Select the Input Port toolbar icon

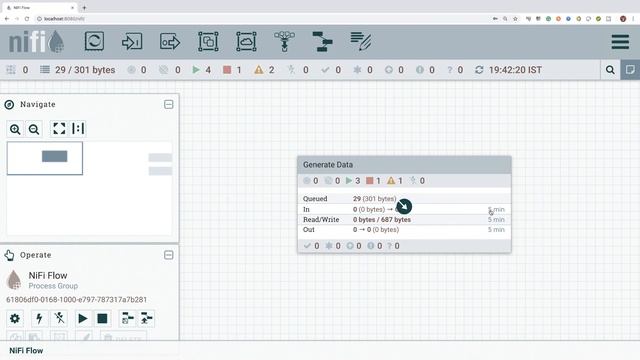[x=132, y=42]
